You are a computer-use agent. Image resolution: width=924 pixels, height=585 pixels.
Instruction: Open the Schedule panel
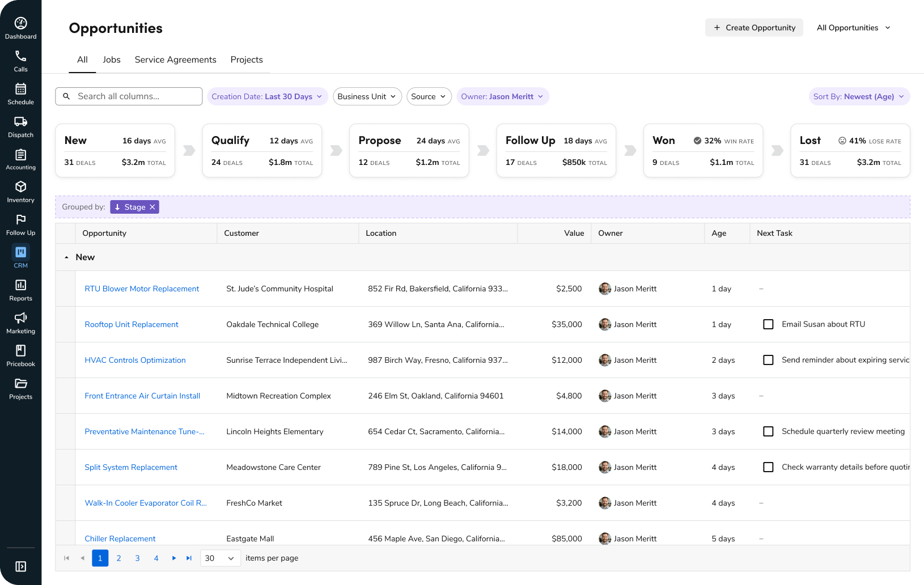pos(20,92)
